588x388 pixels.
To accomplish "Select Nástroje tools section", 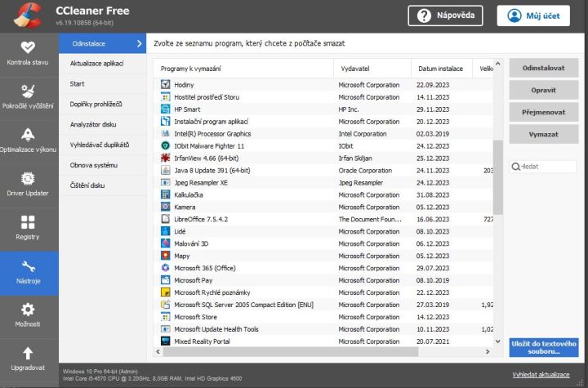I will (28, 273).
